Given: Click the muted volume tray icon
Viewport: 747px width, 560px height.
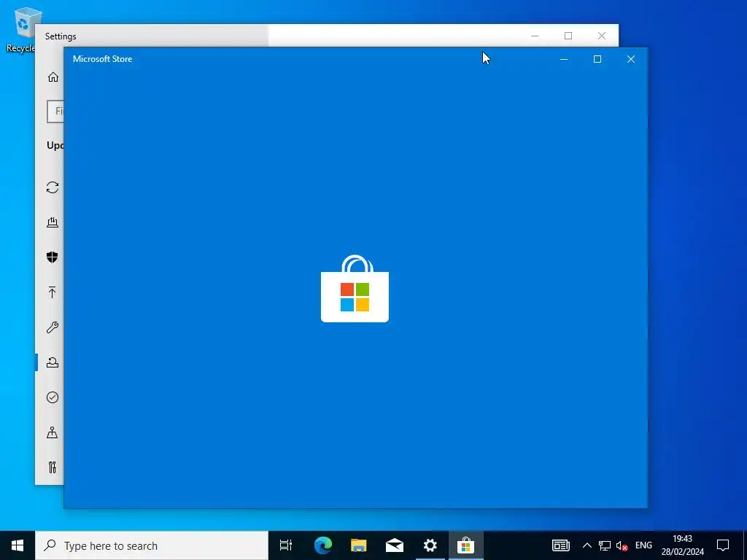Looking at the screenshot, I should click(x=622, y=545).
